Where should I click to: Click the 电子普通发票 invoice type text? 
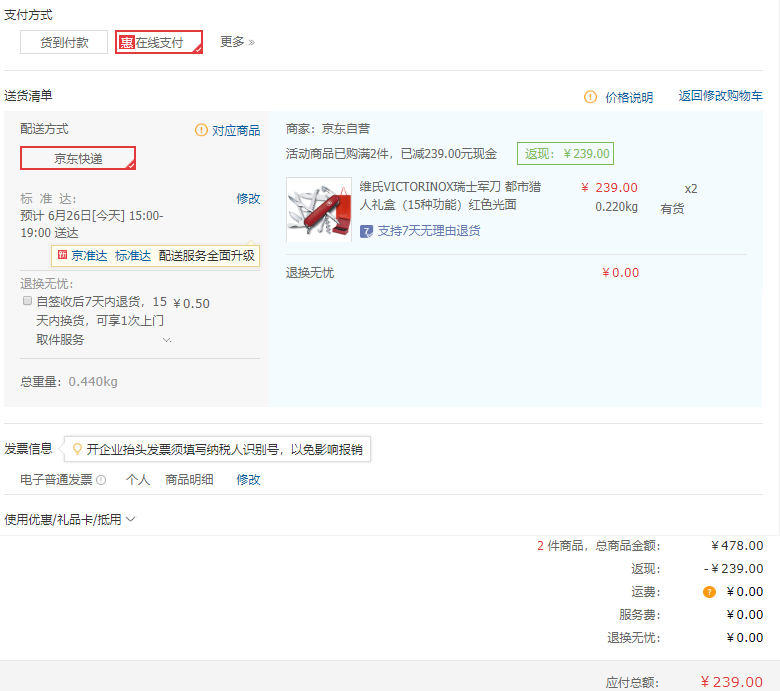tap(56, 480)
